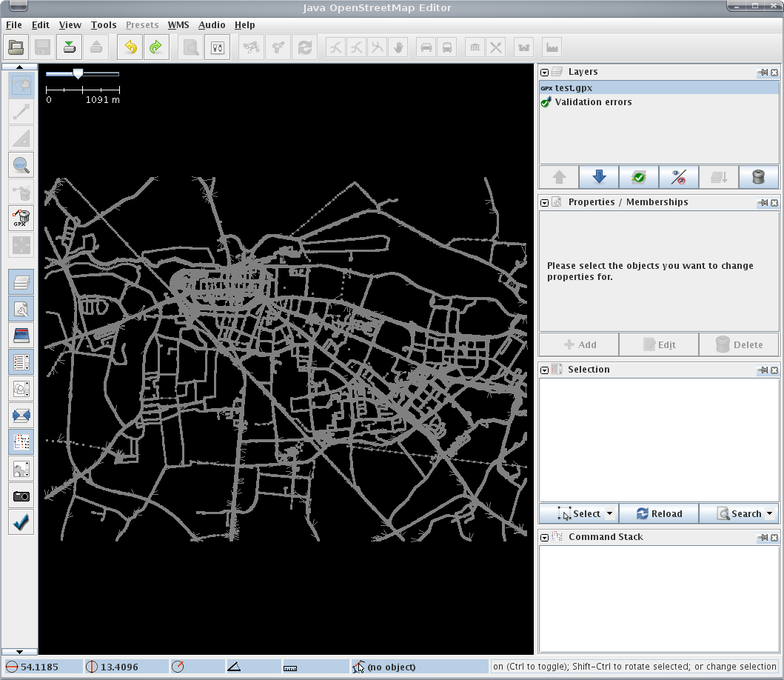Move layer down with blue arrow
784x680 pixels.
[599, 177]
